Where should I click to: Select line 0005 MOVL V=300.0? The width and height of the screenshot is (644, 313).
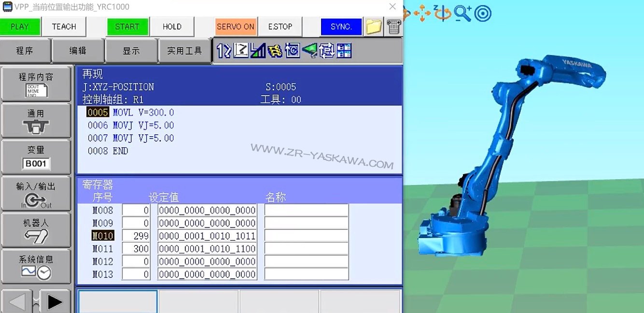click(130, 113)
